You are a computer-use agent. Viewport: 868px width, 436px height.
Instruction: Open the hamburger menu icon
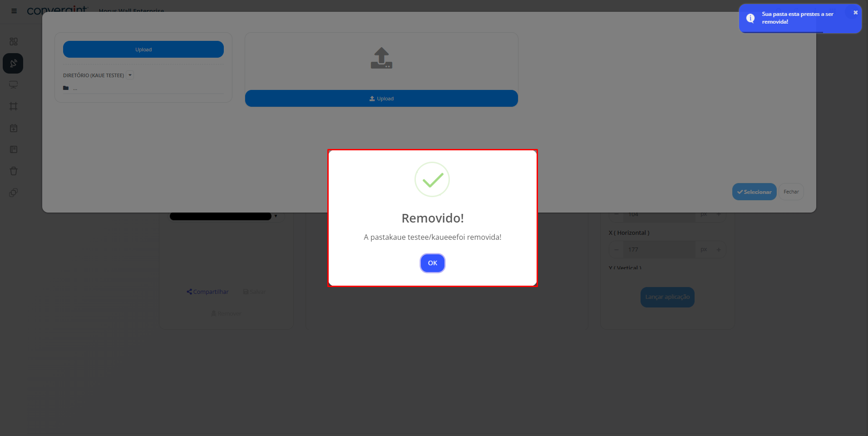click(14, 11)
